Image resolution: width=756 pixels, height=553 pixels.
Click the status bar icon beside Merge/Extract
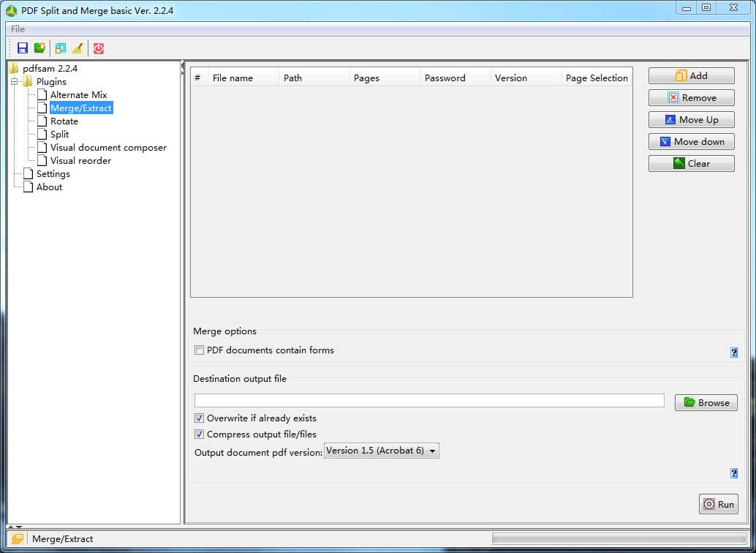[18, 538]
